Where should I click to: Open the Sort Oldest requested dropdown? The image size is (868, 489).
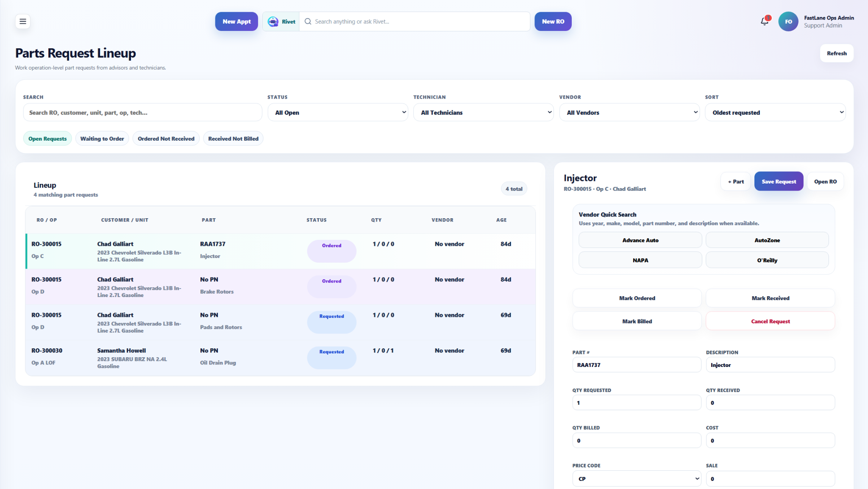[x=775, y=112]
